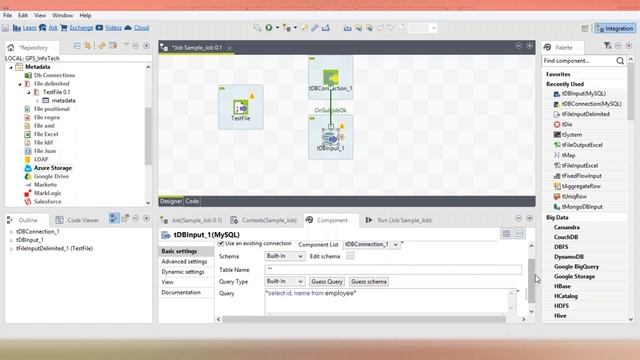Open the Component List tDBConnection_1 dropdown

[x=371, y=244]
